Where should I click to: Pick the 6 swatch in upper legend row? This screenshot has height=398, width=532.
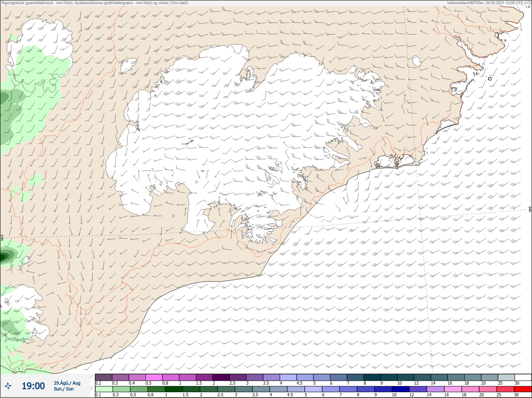(338, 377)
